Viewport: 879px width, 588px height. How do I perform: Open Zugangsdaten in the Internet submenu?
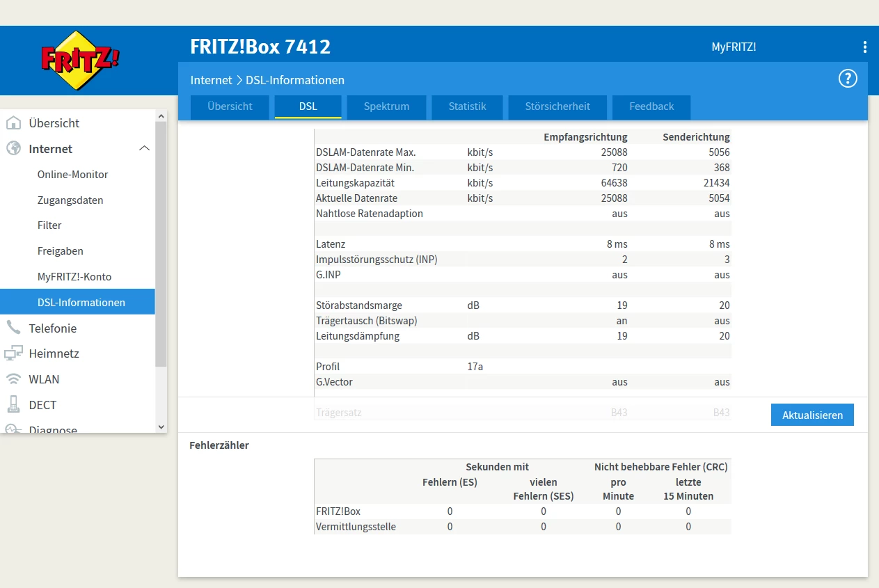pyautogui.click(x=70, y=200)
